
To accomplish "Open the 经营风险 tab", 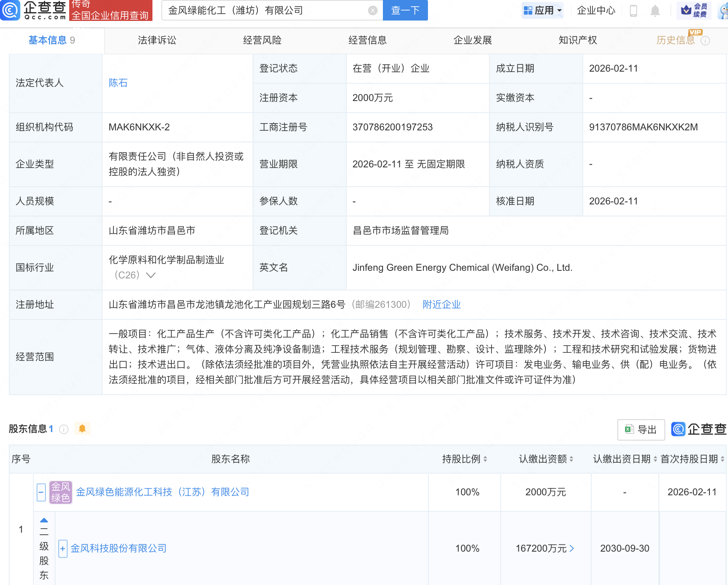I will 262,40.
